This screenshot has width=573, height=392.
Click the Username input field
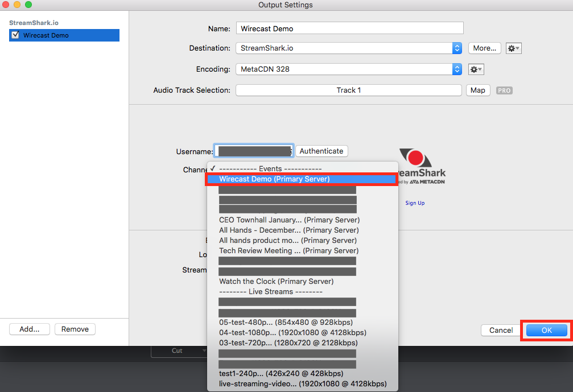[x=254, y=151]
